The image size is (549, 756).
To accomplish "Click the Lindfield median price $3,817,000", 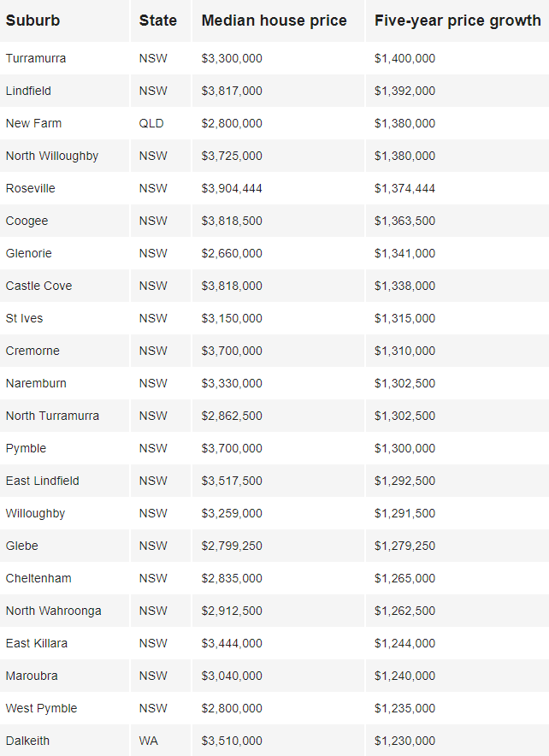I will tap(232, 91).
